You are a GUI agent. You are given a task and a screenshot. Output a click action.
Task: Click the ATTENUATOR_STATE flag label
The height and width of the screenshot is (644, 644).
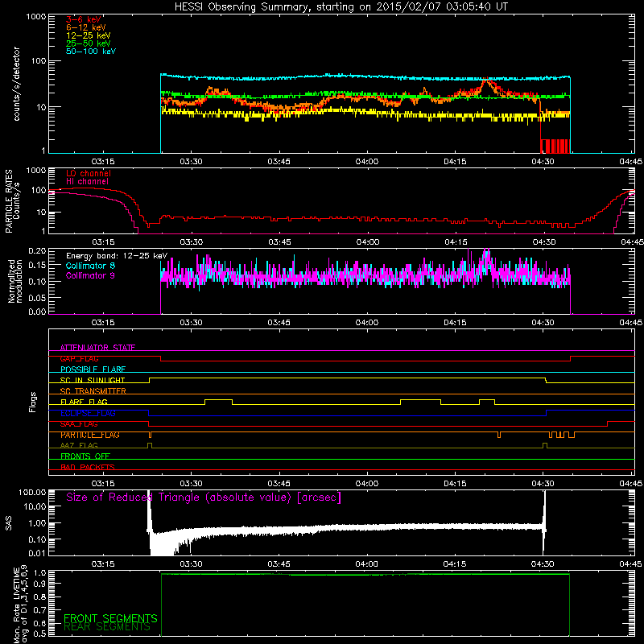coord(97,348)
